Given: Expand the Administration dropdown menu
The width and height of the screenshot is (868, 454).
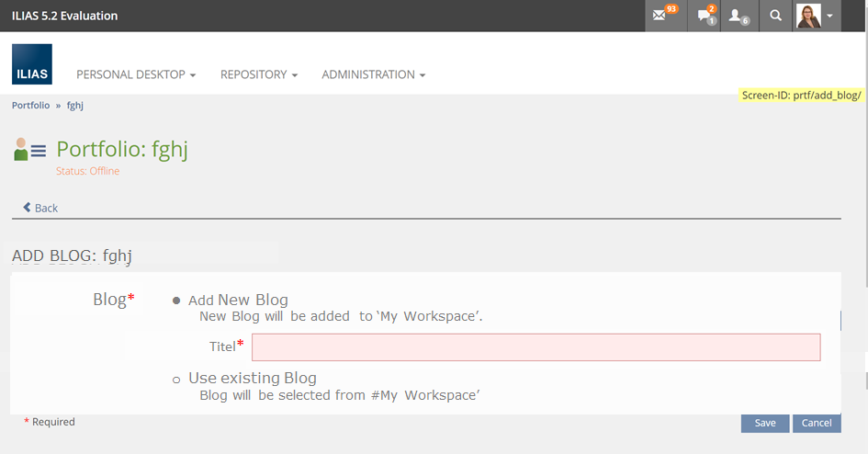Looking at the screenshot, I should click(373, 74).
